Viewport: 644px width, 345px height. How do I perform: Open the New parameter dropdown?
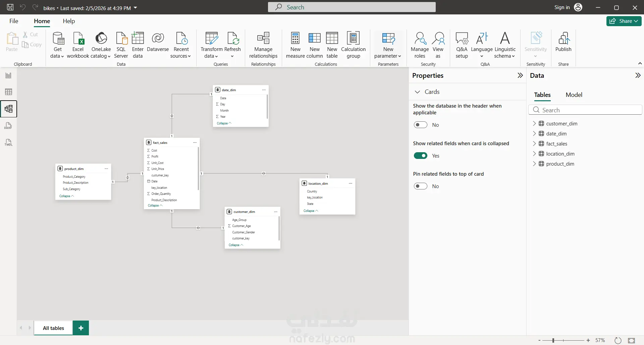click(x=388, y=45)
